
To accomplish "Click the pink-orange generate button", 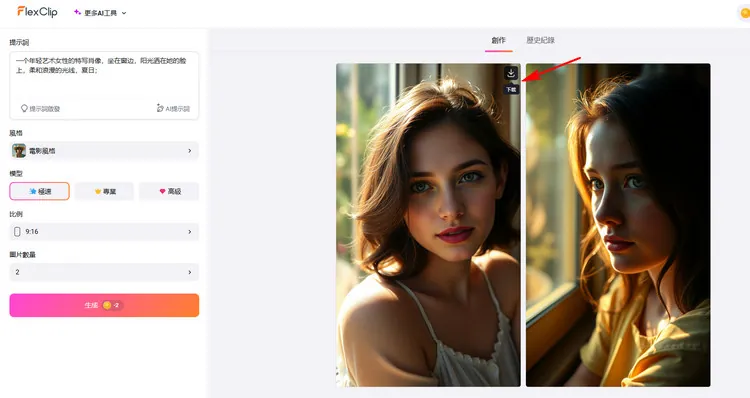I will (104, 305).
